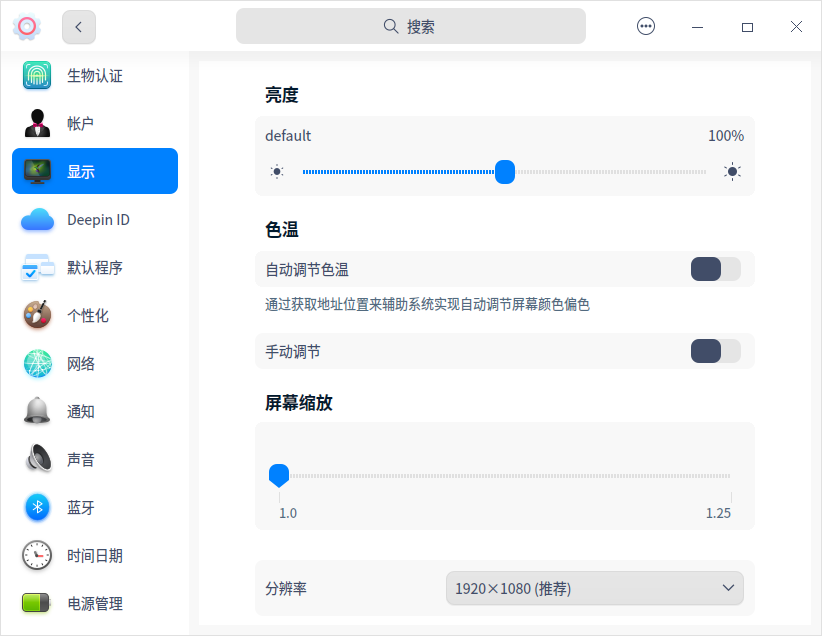
Task: Click the 声音 sound speaker icon
Action: point(36,459)
